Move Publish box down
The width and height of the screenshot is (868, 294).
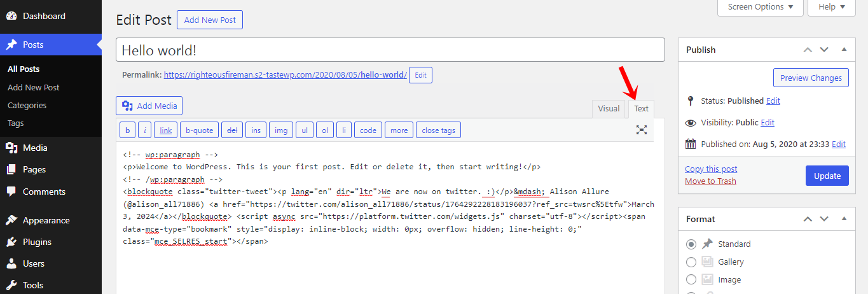point(824,50)
